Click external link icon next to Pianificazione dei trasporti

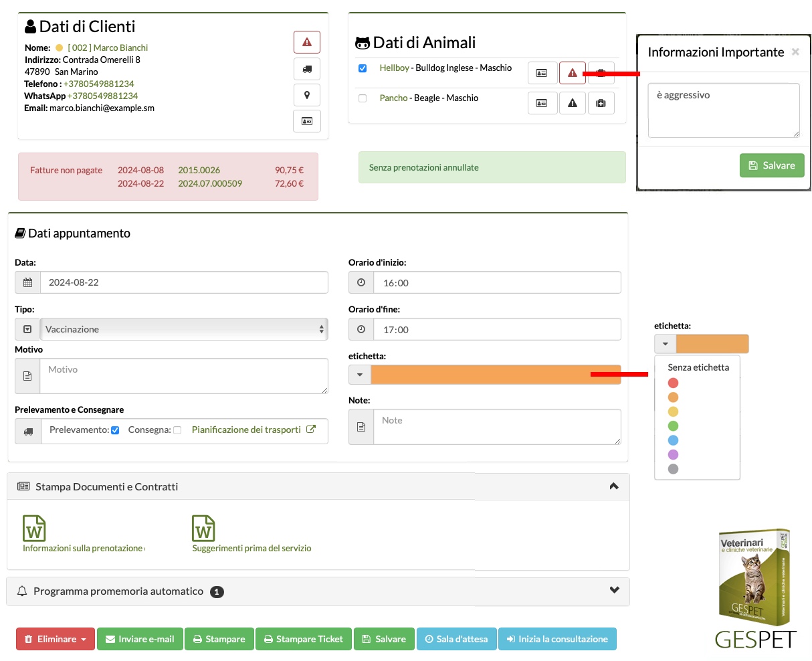(311, 430)
